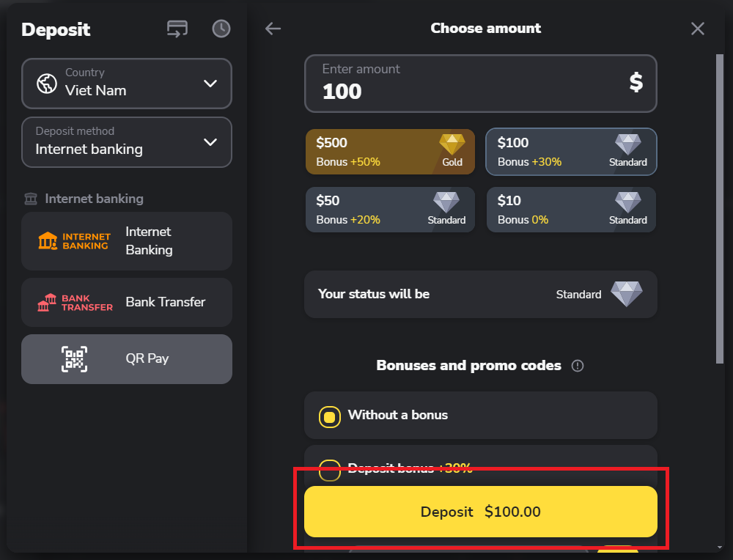Choose the QR Pay payment option
Viewport: 733px width, 560px height.
tap(147, 359)
